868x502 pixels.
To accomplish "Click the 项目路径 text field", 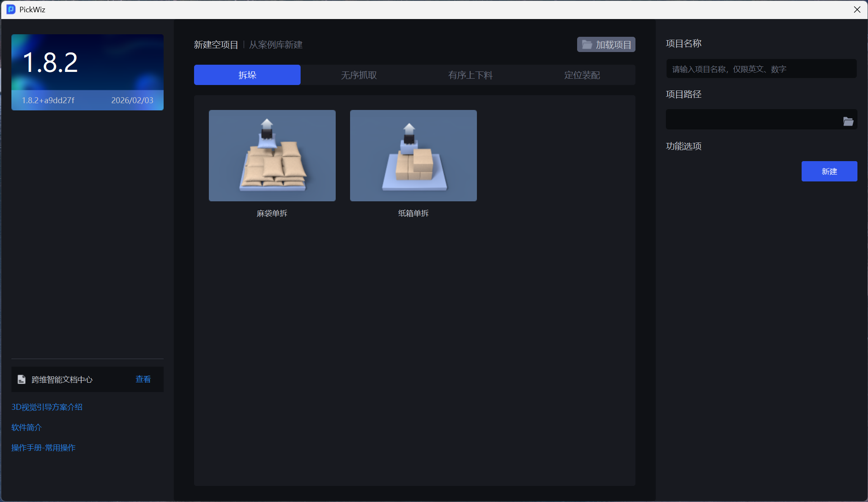I will click(x=753, y=120).
